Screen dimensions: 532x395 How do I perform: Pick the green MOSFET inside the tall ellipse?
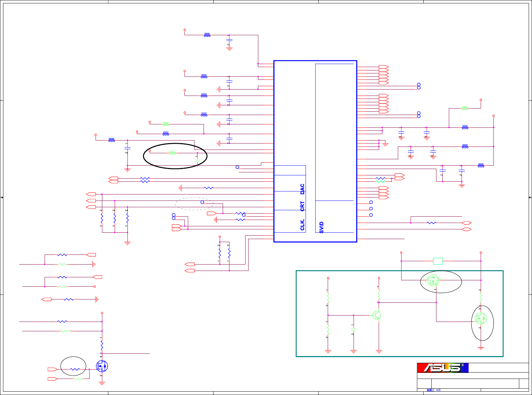481,318
